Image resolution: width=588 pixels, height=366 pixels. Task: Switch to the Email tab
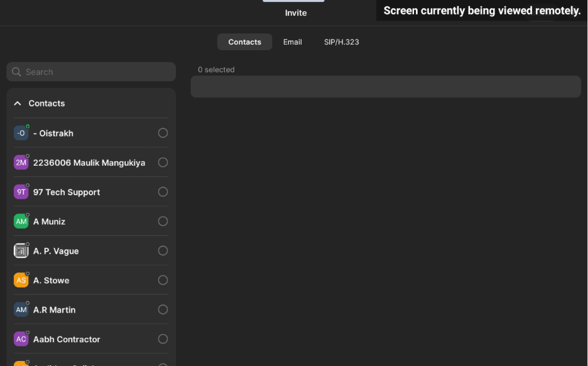click(293, 42)
